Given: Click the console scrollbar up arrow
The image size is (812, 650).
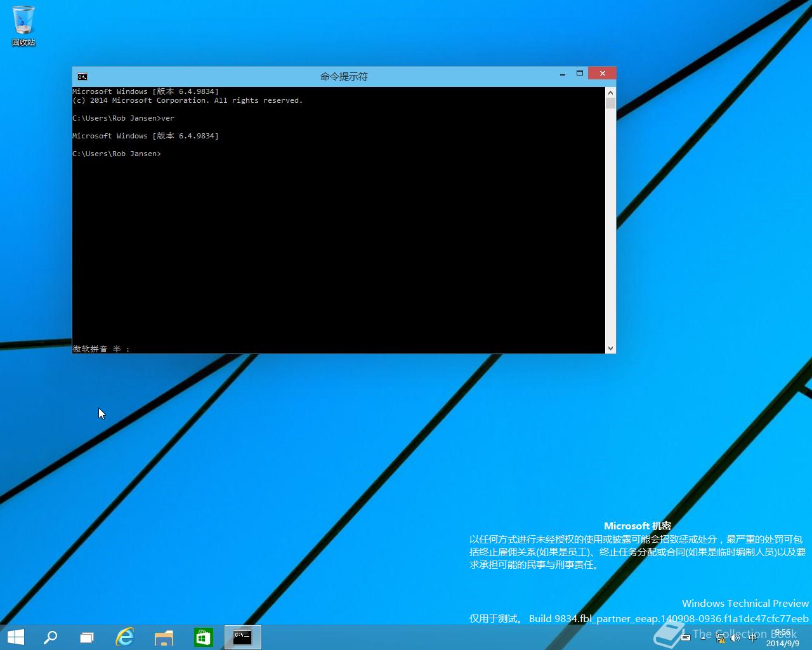Looking at the screenshot, I should tap(610, 92).
